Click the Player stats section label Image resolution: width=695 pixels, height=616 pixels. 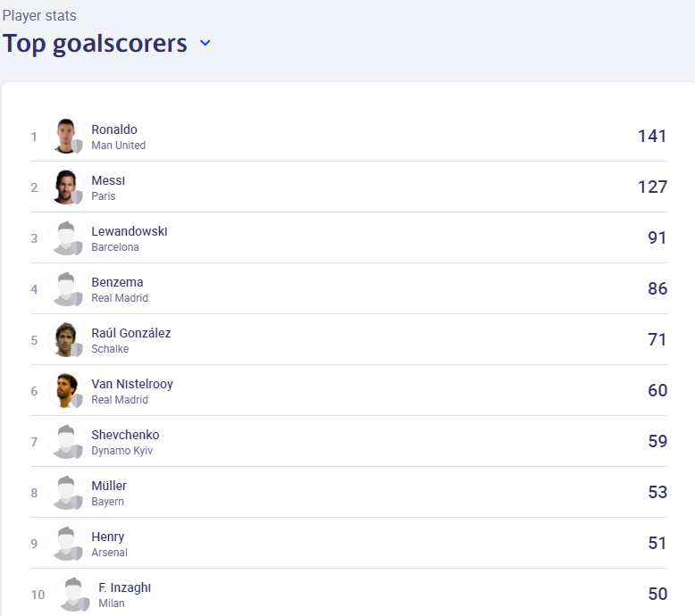[39, 15]
